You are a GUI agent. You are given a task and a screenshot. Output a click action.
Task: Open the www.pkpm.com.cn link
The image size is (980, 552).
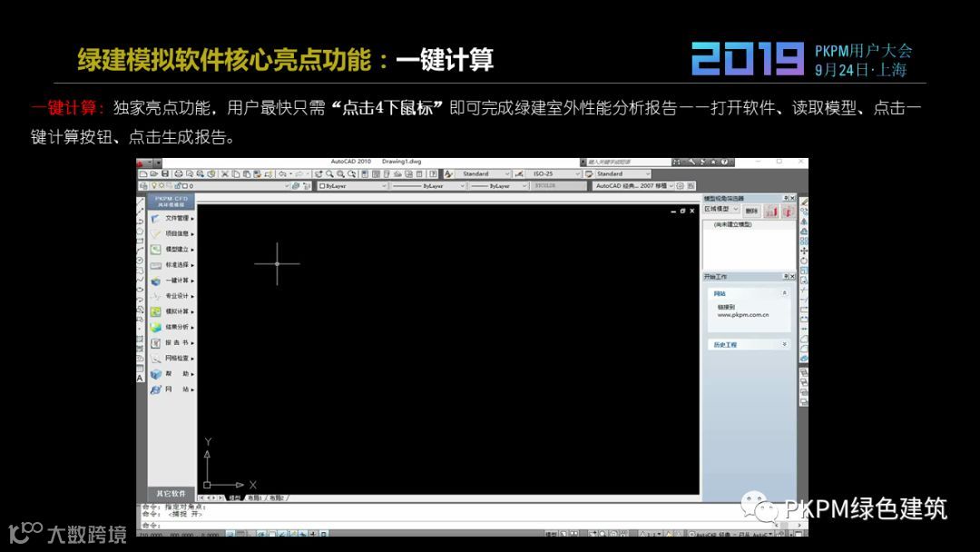tap(743, 315)
